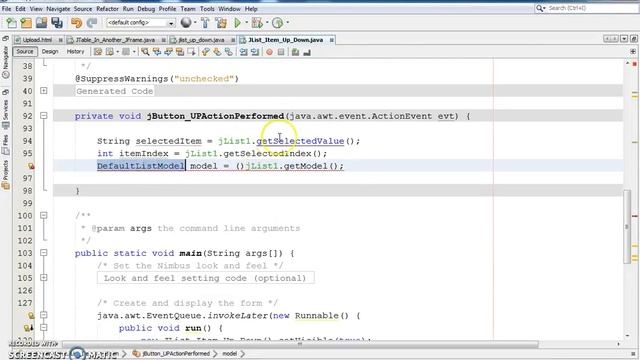Toggle rectangular selection mode
This screenshot has height=360, width=640.
tap(191, 52)
